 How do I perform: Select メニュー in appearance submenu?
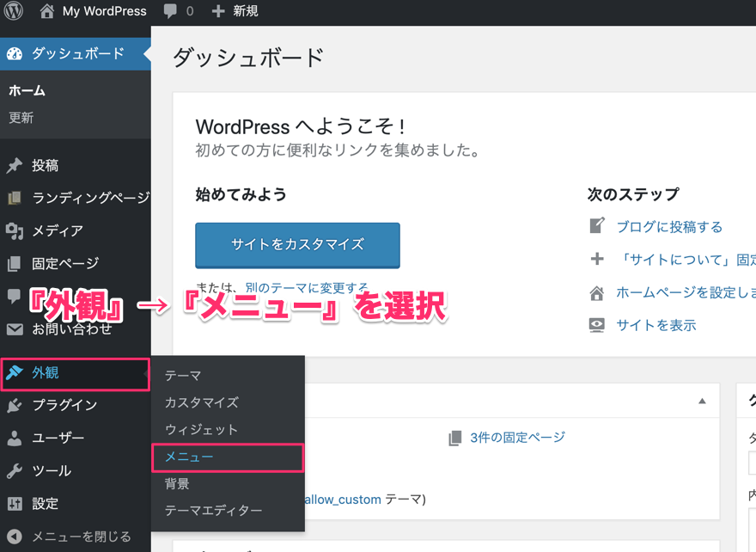pos(189,457)
